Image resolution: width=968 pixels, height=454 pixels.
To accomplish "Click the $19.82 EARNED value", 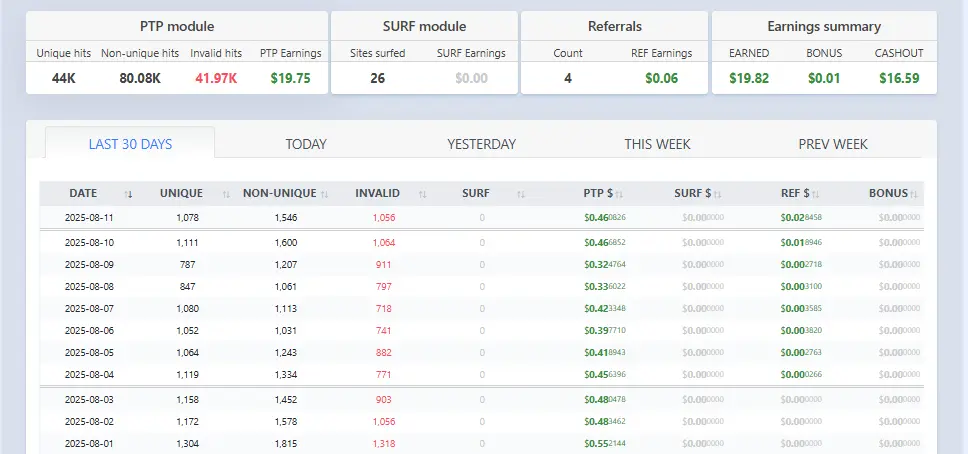I will coord(749,78).
